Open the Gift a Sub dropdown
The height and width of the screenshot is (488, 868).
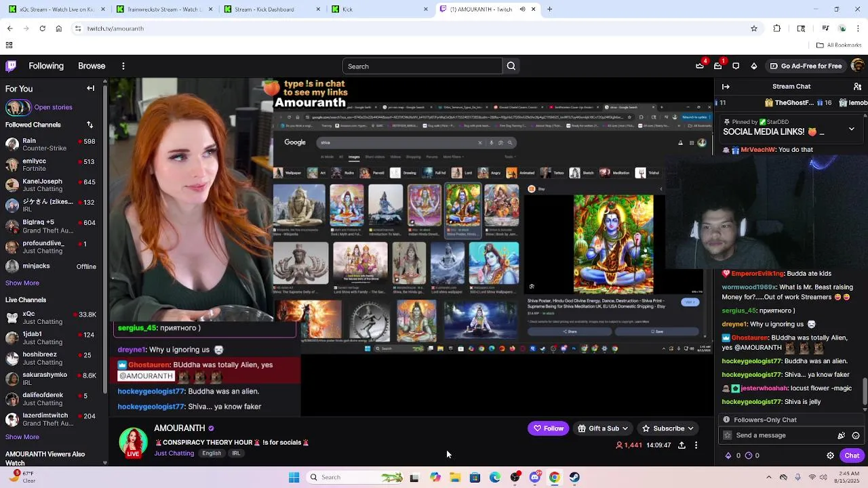[x=603, y=428]
